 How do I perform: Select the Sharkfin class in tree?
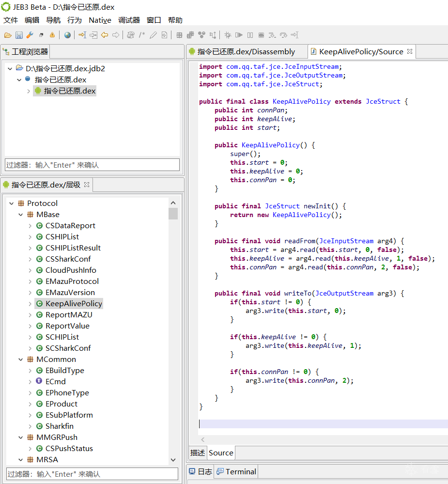pyautogui.click(x=59, y=426)
